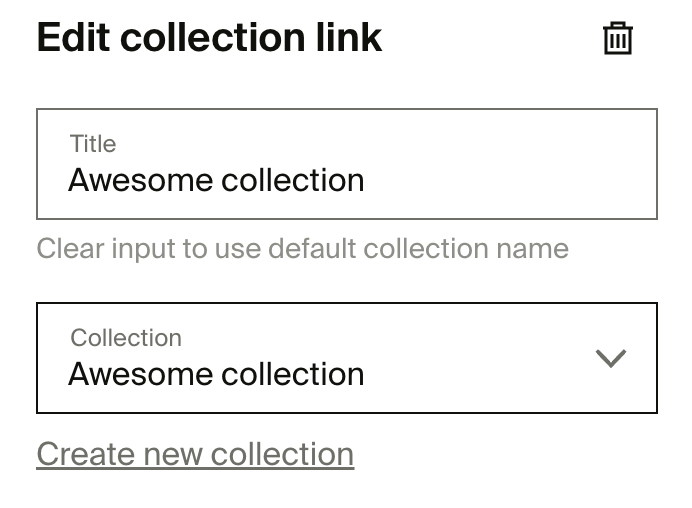Image resolution: width=692 pixels, height=508 pixels.
Task: Select the 'Awesome collection' text in Title field
Action: (x=216, y=180)
